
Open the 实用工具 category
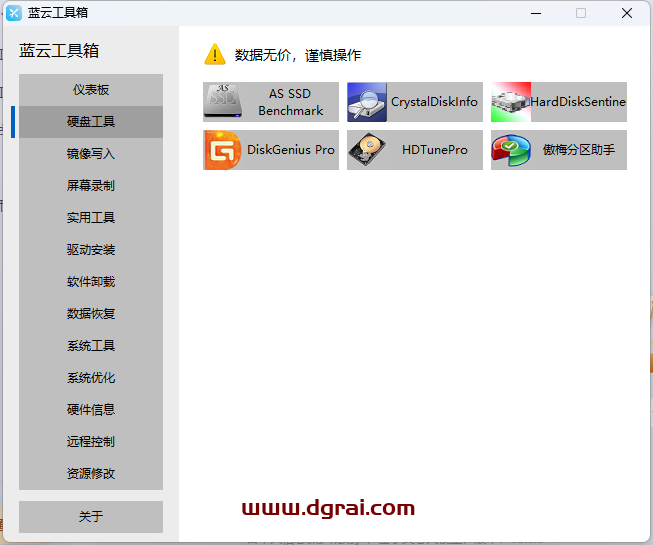click(91, 218)
